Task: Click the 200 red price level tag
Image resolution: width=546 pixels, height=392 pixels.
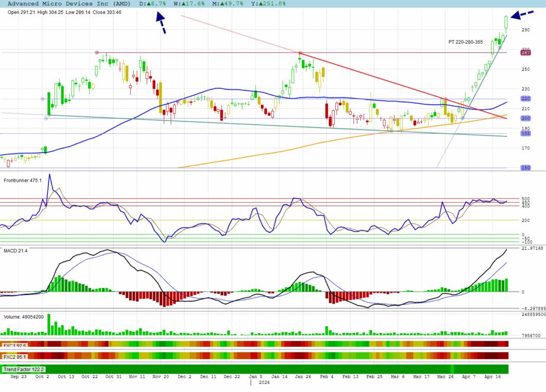Action: 525,118
